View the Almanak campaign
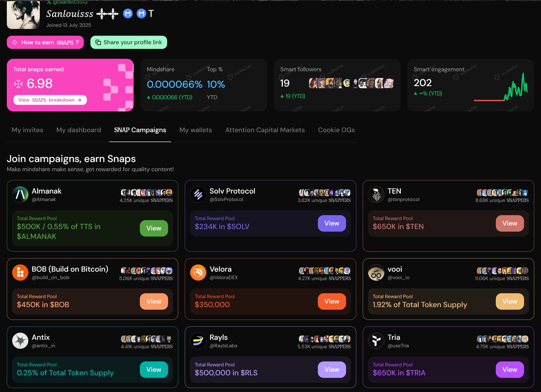This screenshot has height=392, width=541. [x=154, y=228]
